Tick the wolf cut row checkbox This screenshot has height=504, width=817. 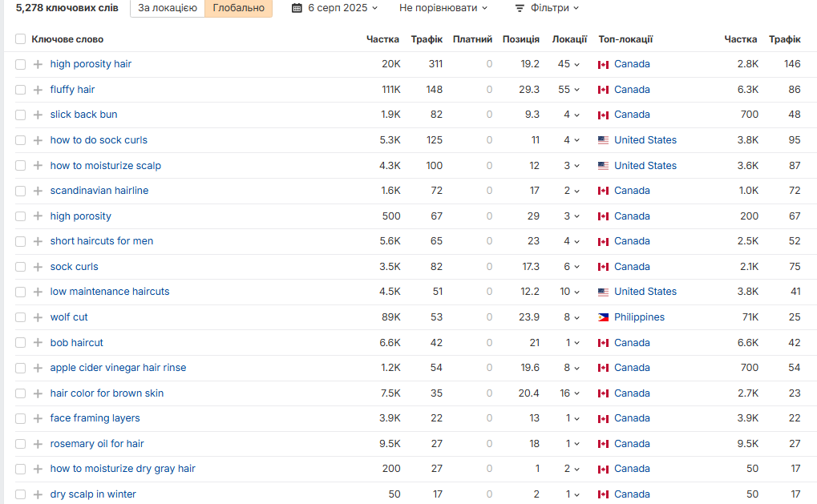click(20, 317)
